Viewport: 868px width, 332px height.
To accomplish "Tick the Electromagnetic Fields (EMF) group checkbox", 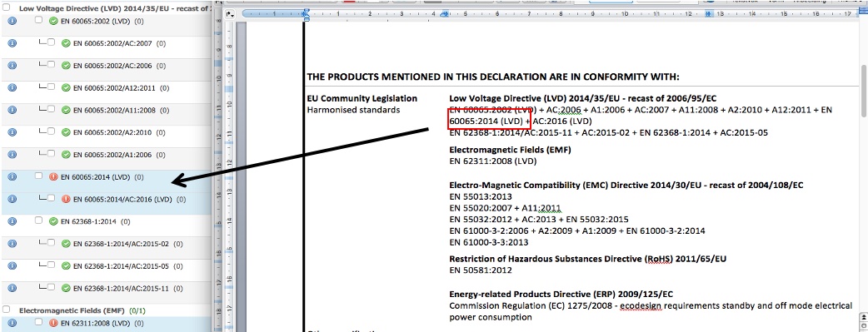I will click(x=7, y=310).
